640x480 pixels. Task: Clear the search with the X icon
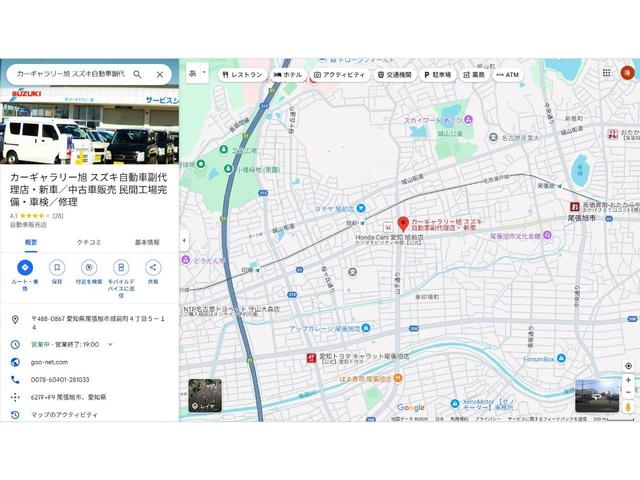tap(159, 74)
